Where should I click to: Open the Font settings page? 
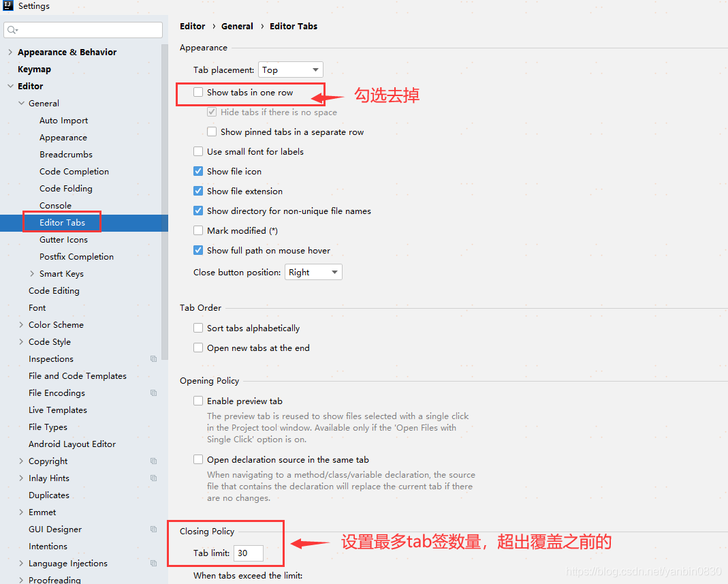[x=37, y=307]
